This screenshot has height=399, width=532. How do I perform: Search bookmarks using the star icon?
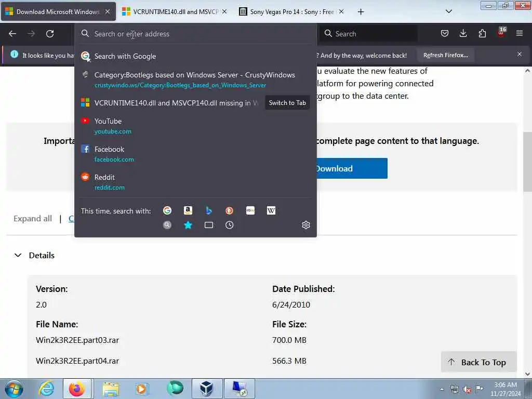(x=188, y=225)
